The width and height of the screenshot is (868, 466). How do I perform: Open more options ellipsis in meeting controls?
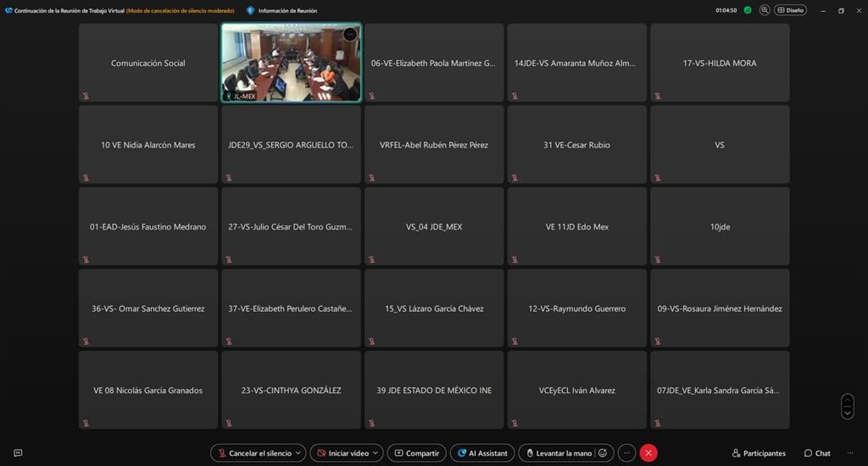point(626,452)
